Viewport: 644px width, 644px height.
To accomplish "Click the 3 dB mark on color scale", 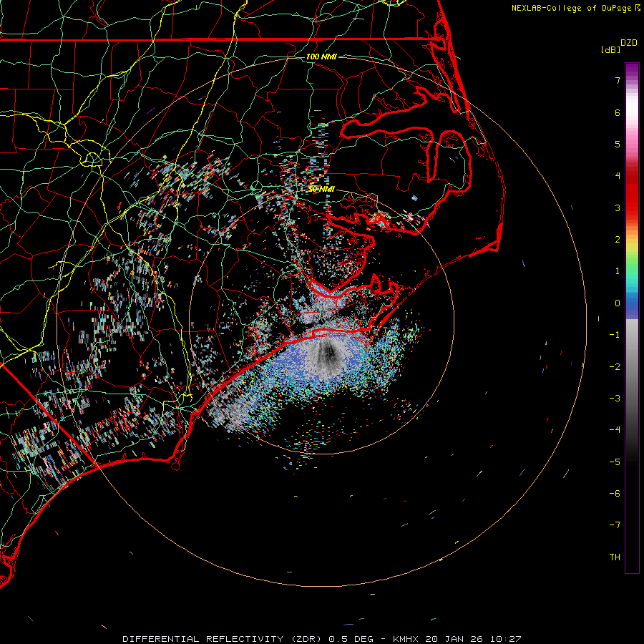I will coord(618,208).
